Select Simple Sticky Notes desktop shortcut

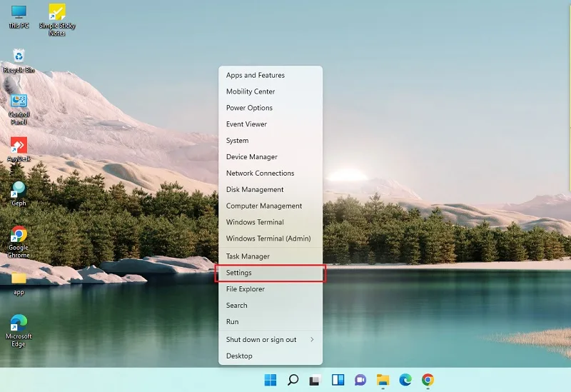(x=57, y=20)
